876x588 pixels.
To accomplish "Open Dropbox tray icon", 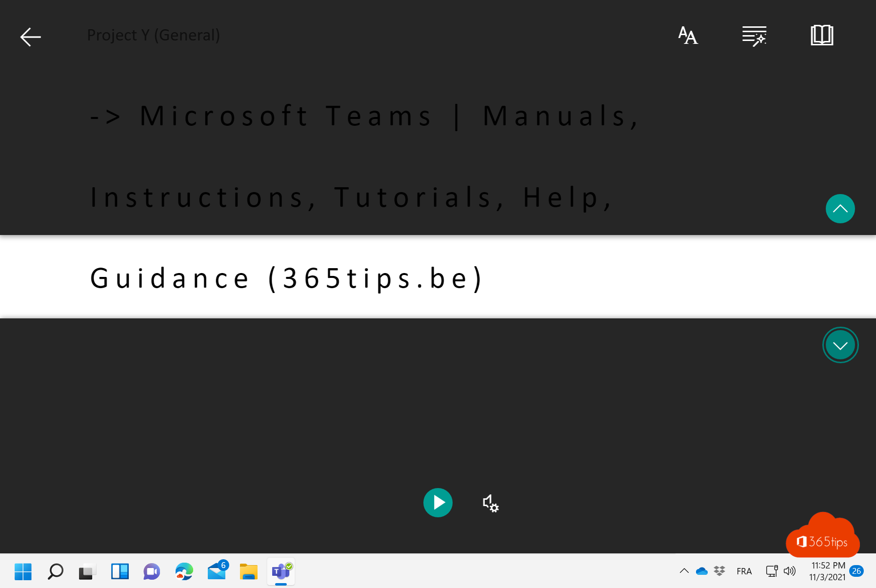I will (719, 571).
